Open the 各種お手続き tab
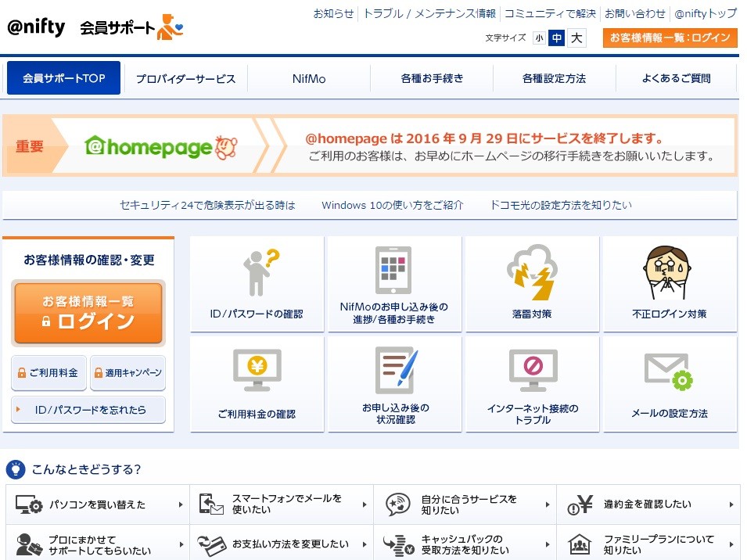 (432, 78)
